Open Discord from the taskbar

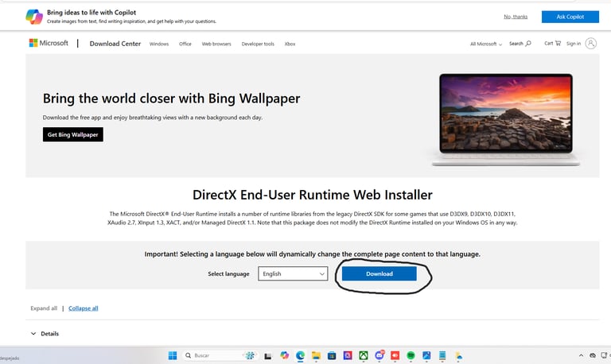379,355
